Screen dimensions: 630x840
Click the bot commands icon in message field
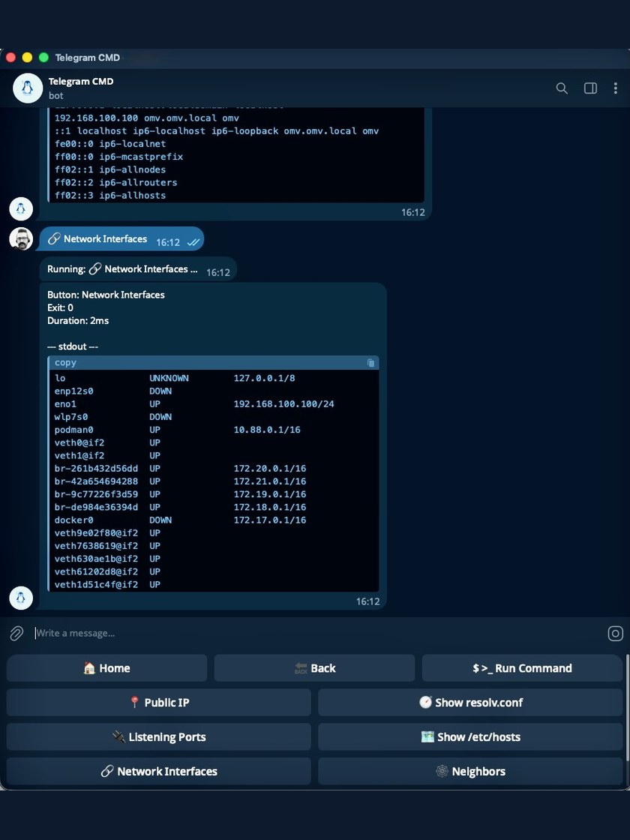coord(616,633)
